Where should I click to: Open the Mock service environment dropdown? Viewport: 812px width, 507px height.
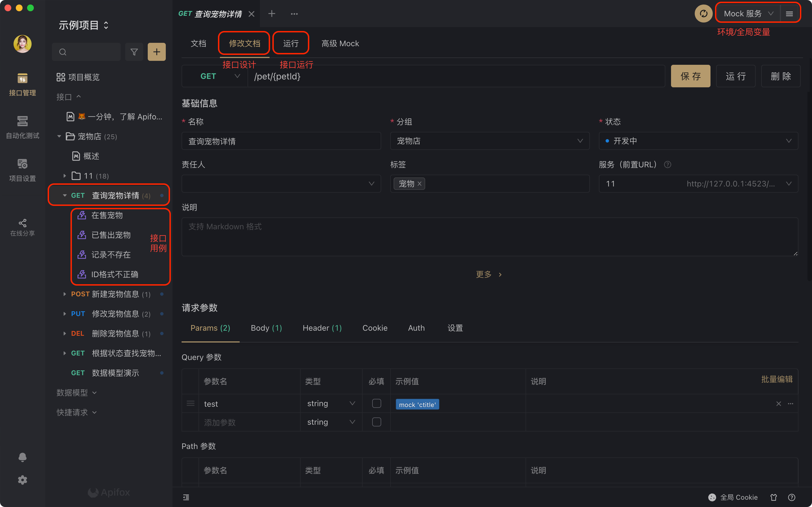(748, 14)
